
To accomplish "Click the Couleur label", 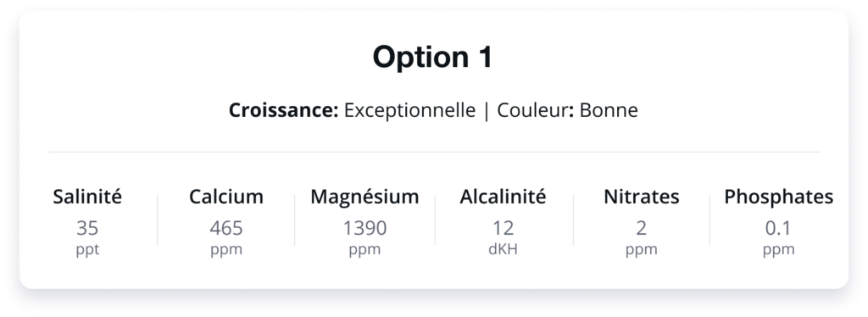I will click(x=537, y=110).
